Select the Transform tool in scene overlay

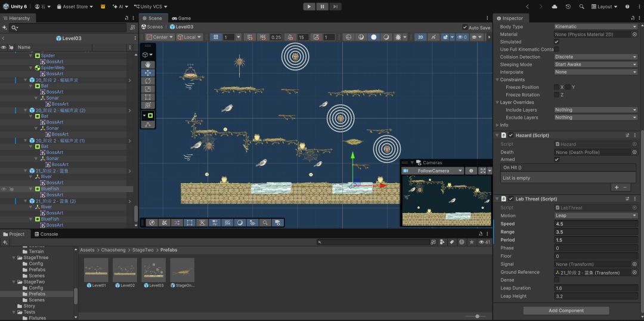[148, 105]
